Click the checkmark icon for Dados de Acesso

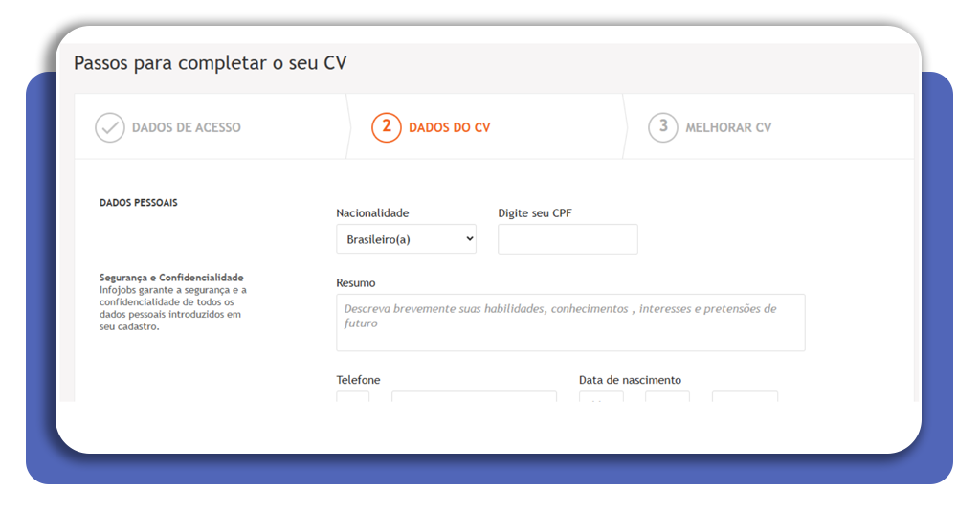pos(110,127)
